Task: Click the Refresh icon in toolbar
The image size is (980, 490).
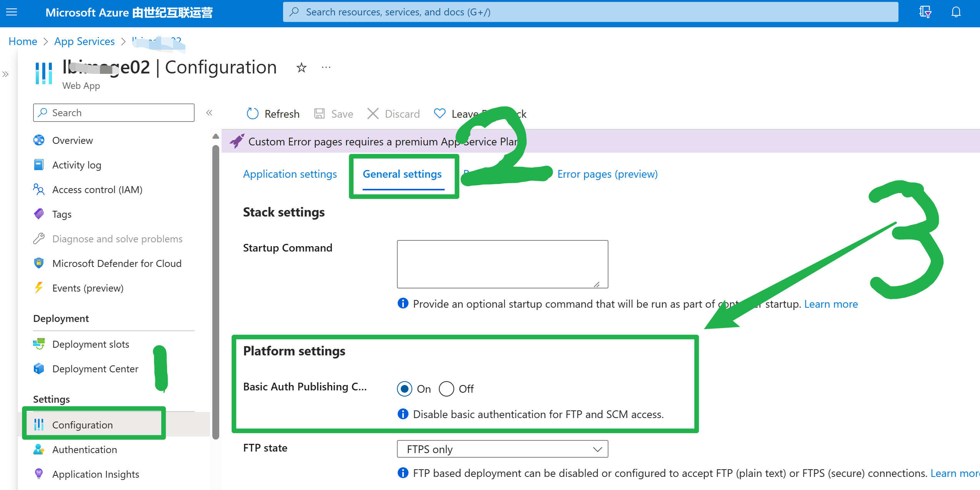Action: [253, 114]
